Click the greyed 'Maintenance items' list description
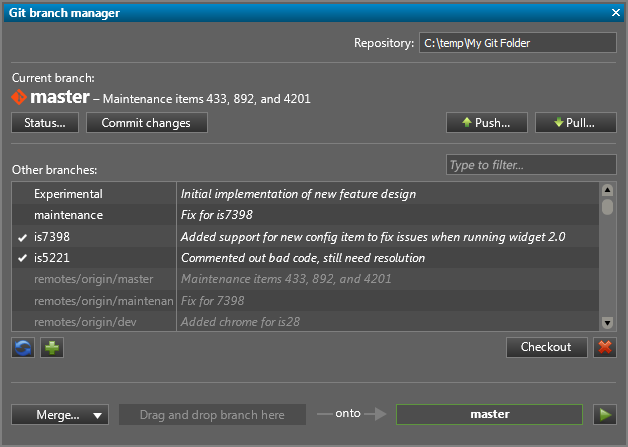This screenshot has height=447, width=628. pos(286,279)
